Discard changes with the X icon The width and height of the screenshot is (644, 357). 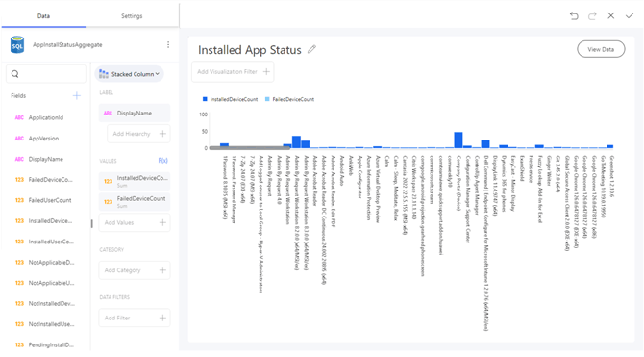[610, 15]
